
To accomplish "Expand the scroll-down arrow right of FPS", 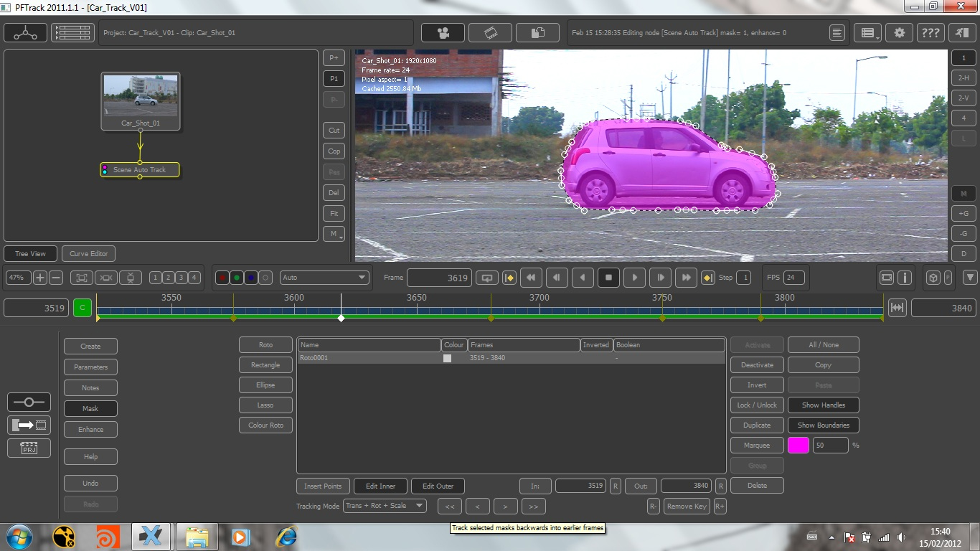I will pos(970,278).
